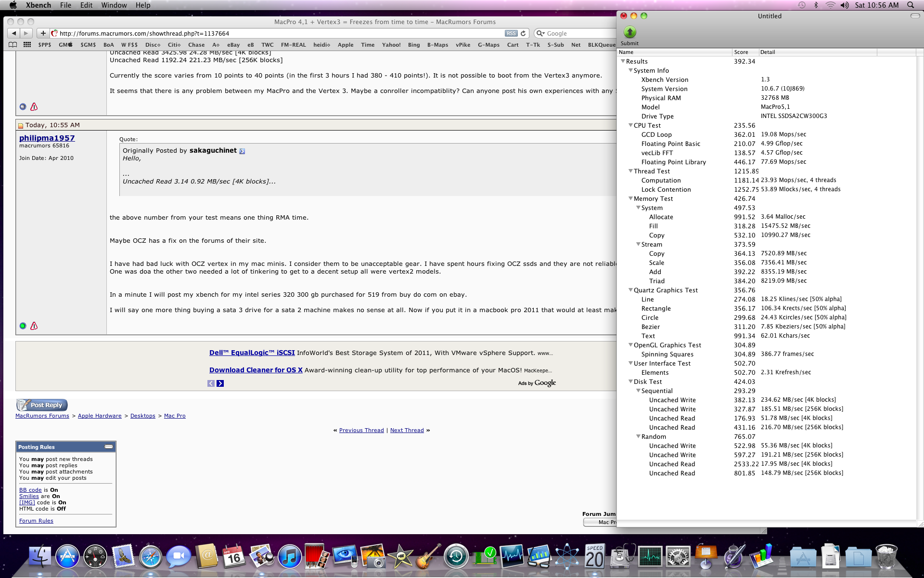924x578 pixels.
Task: Open the Top Sites grid icon
Action: tap(27, 45)
